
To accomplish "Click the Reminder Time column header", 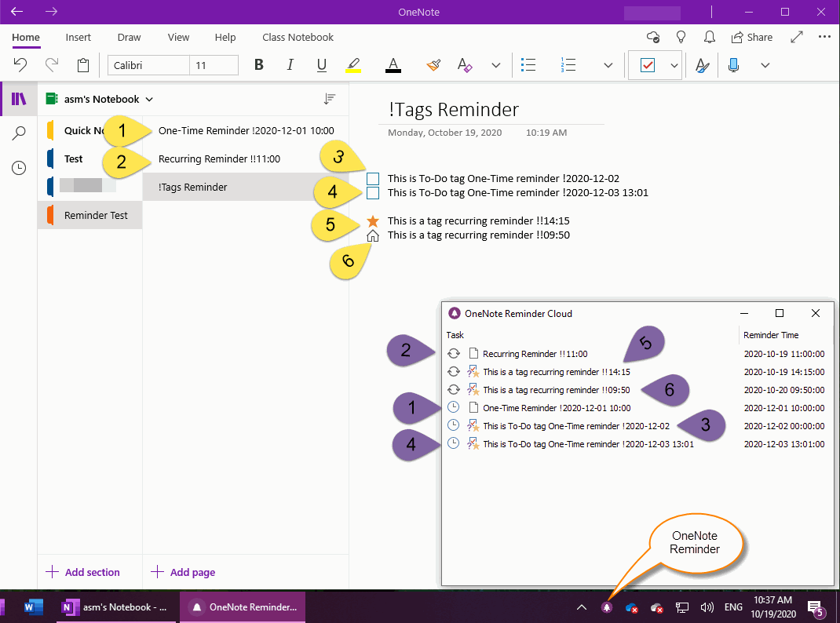I will (771, 335).
